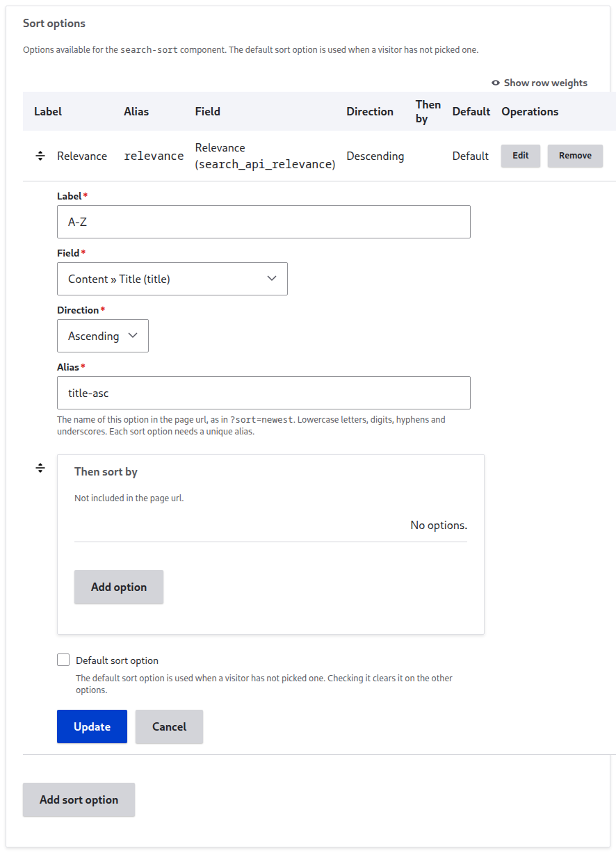Click the Then sort by heading
The width and height of the screenshot is (616, 853).
[106, 471]
